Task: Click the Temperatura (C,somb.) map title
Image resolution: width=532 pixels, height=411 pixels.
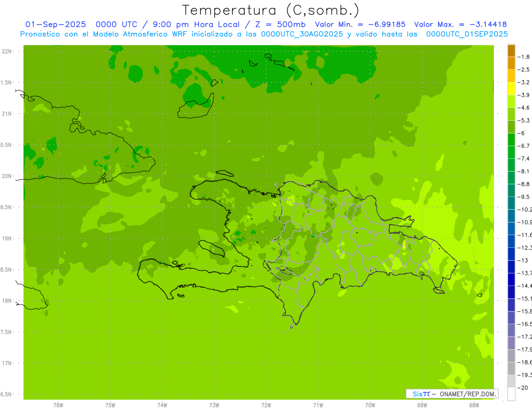Action: (271, 10)
